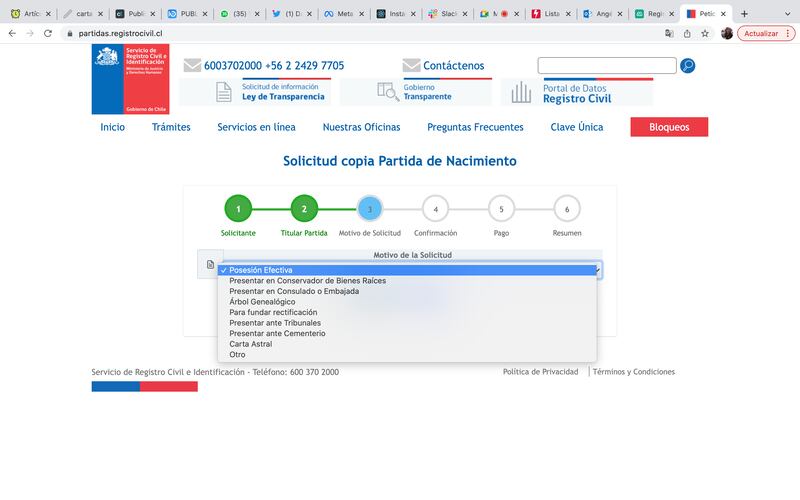Viewport: 800px width, 500px height.
Task: Open the Trámites menu
Action: (x=171, y=127)
